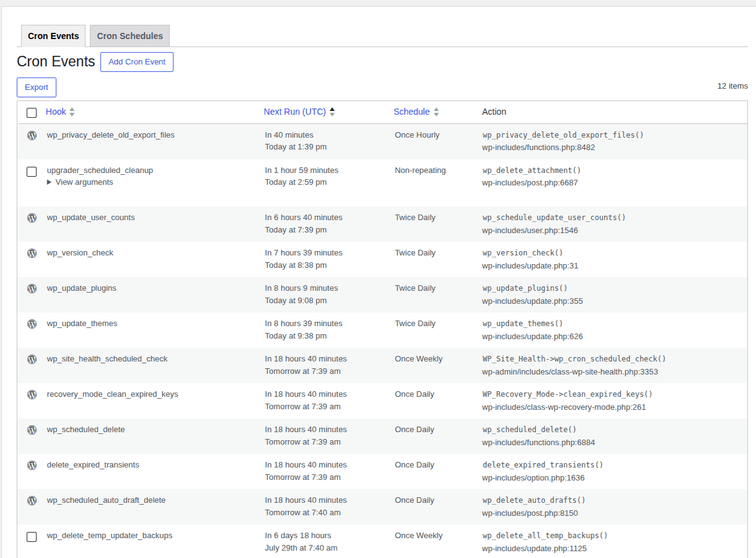Click 'July 29th at 7:40 am' date
Viewport: 756px width, 558px height.
(x=301, y=548)
